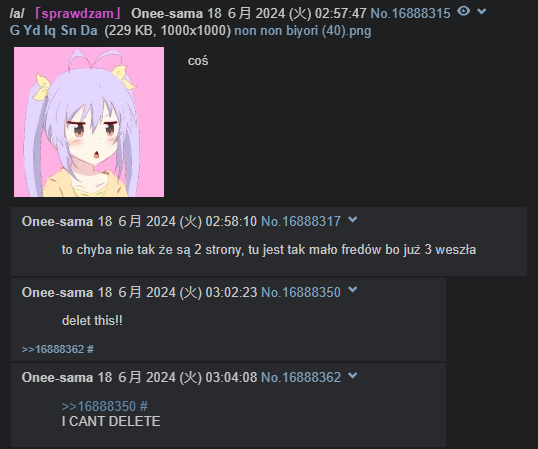
Task: Expand the post menu arrow for No.16888362
Action: tap(352, 376)
